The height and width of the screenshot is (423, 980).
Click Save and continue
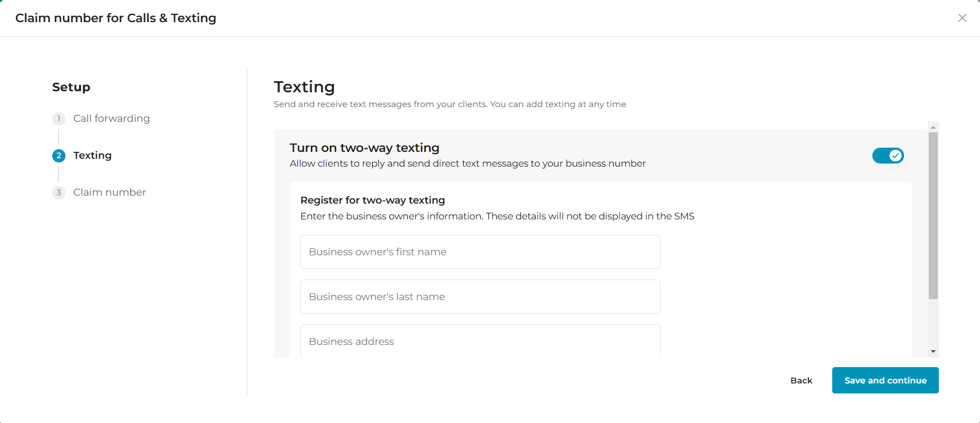(885, 380)
